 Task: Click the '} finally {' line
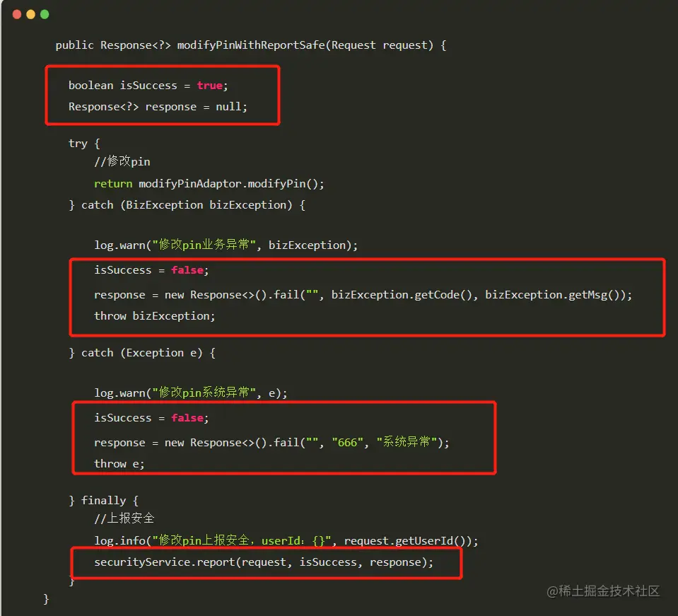tap(104, 501)
